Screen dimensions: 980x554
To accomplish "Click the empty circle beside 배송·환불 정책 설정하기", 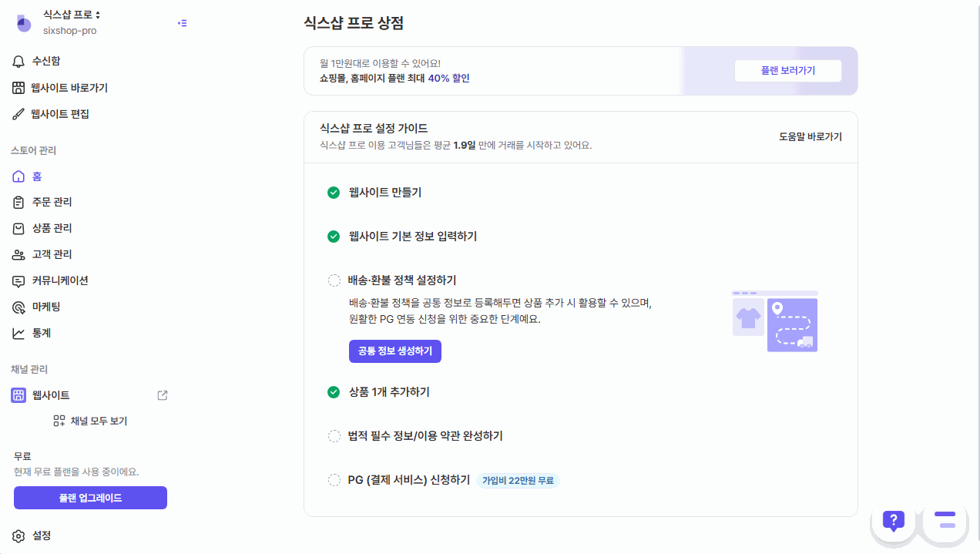I will (334, 280).
